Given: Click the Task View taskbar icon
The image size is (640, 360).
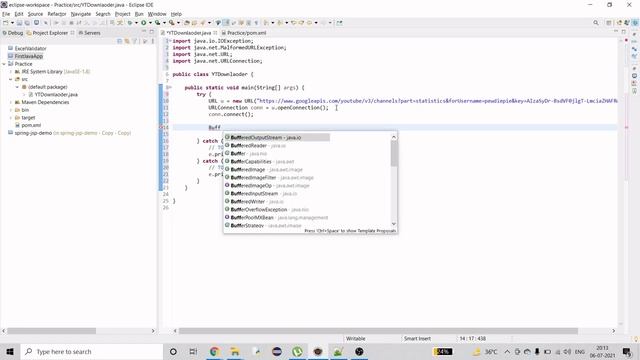Looking at the screenshot, I should click(193, 351).
